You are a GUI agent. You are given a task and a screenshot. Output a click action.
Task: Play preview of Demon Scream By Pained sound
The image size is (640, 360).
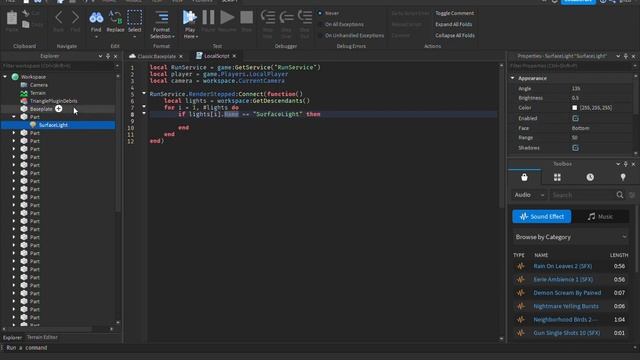click(x=520, y=293)
